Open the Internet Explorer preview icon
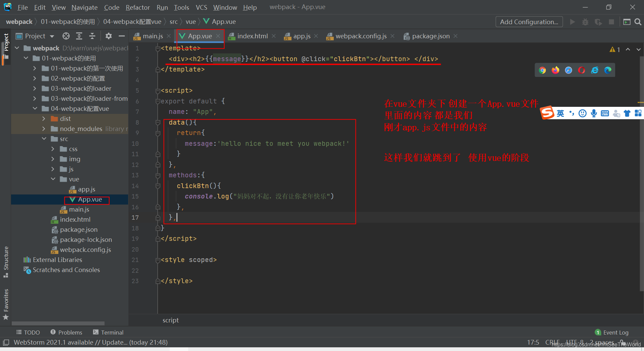 [x=595, y=70]
